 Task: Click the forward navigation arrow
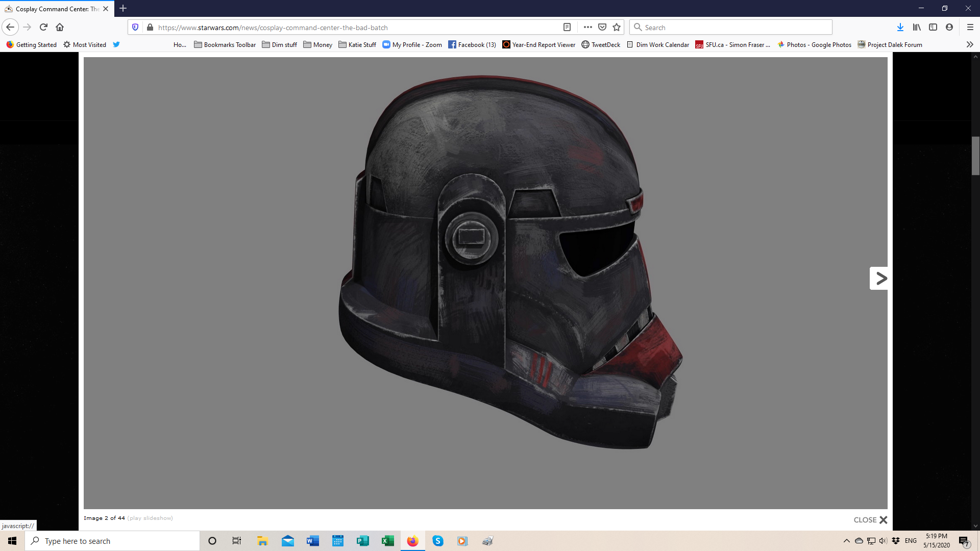click(27, 27)
